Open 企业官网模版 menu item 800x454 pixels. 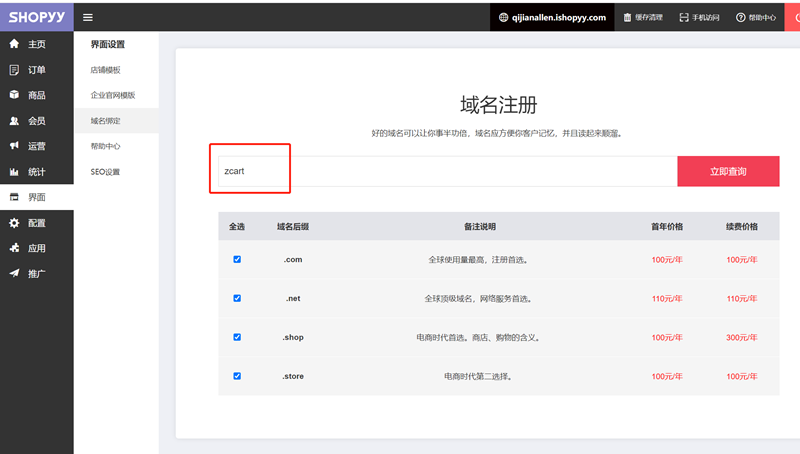(112, 95)
